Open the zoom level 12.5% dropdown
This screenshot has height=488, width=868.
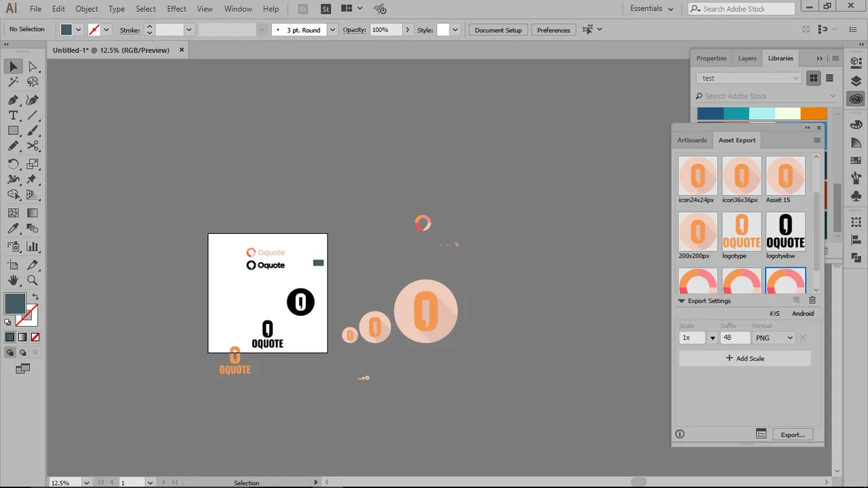coord(87,483)
